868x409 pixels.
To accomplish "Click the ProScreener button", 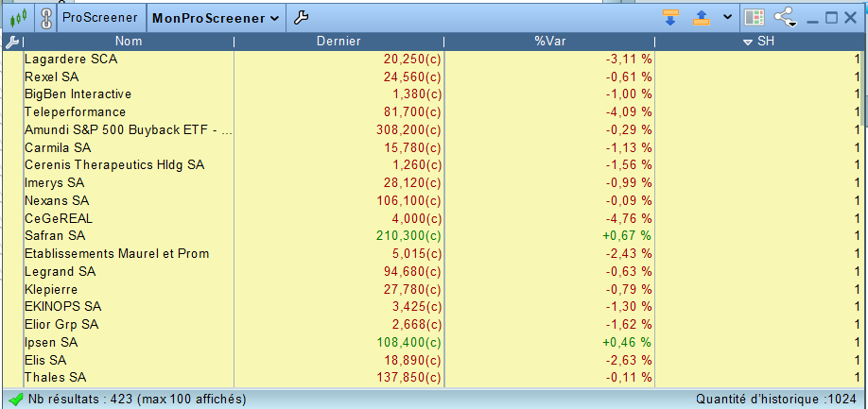I will pos(99,18).
